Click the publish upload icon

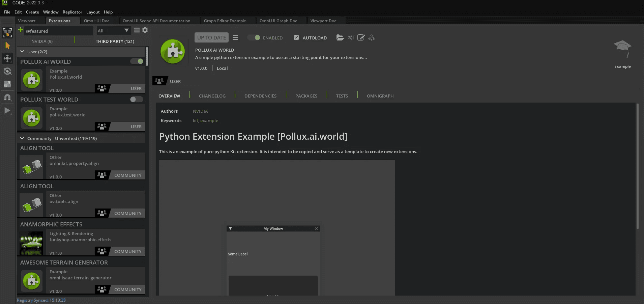pyautogui.click(x=372, y=37)
